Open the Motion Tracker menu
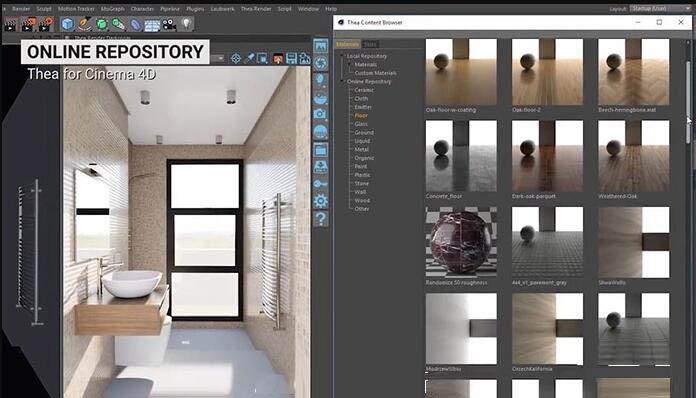696x398 pixels. click(x=76, y=8)
